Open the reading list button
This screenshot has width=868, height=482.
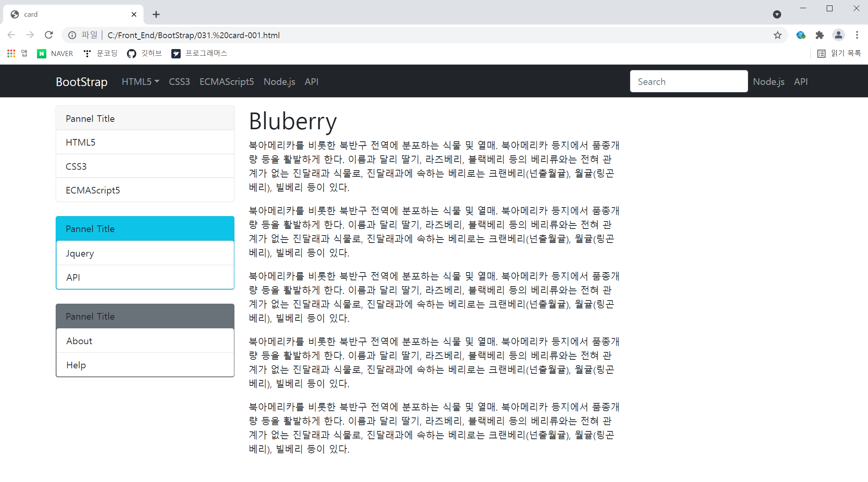(839, 53)
